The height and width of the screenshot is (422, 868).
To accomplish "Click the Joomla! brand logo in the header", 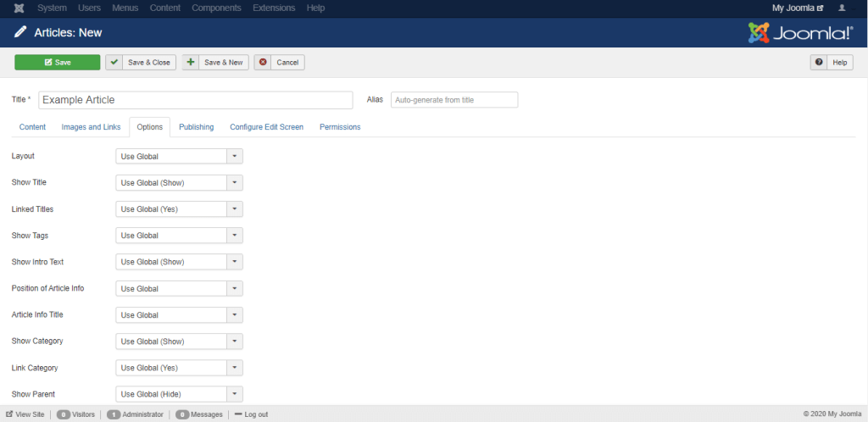I will tap(800, 33).
